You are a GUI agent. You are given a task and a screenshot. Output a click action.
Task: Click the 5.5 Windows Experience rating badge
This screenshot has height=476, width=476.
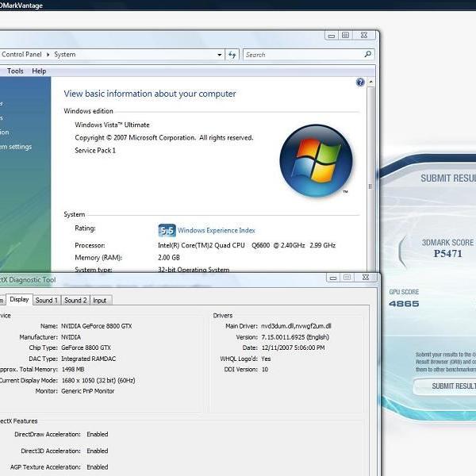(167, 230)
